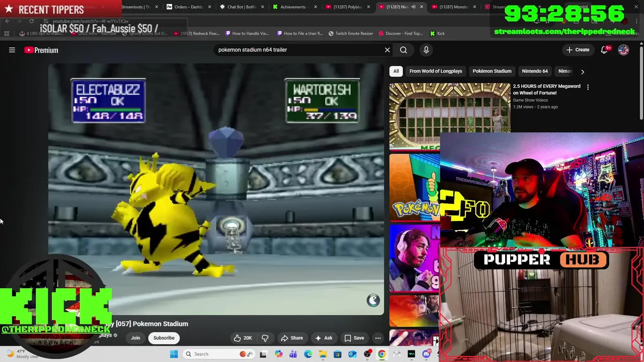Visit the Game Show Videos channel
The height and width of the screenshot is (362, 644).
click(530, 100)
